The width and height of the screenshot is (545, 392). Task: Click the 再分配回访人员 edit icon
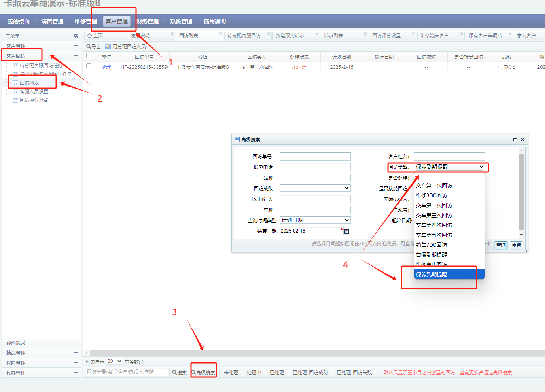pyautogui.click(x=108, y=46)
